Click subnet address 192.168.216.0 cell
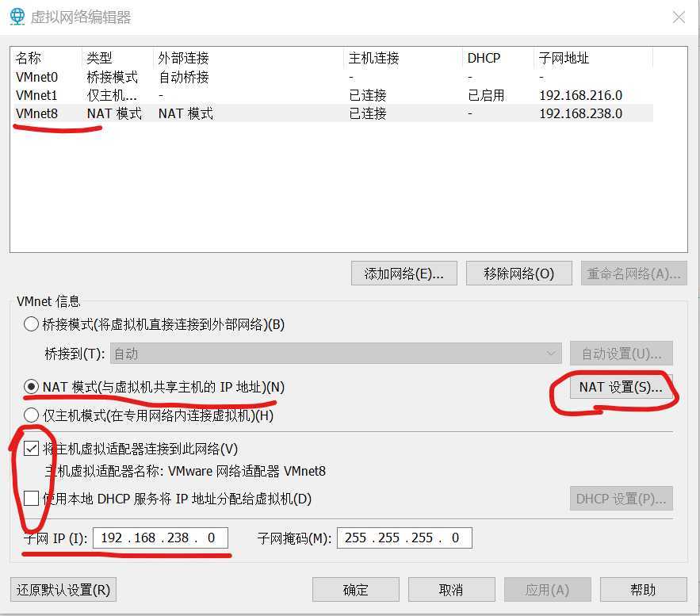Viewport: 700px width, 616px height. click(581, 95)
